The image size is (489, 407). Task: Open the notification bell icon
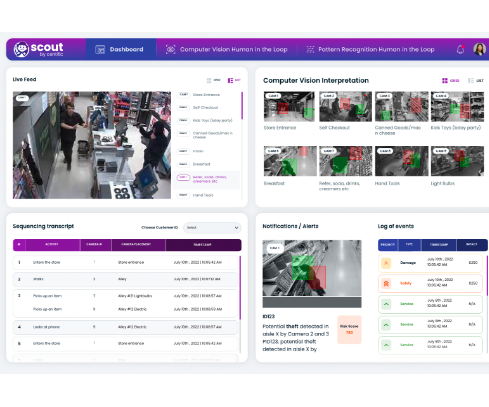[460, 49]
